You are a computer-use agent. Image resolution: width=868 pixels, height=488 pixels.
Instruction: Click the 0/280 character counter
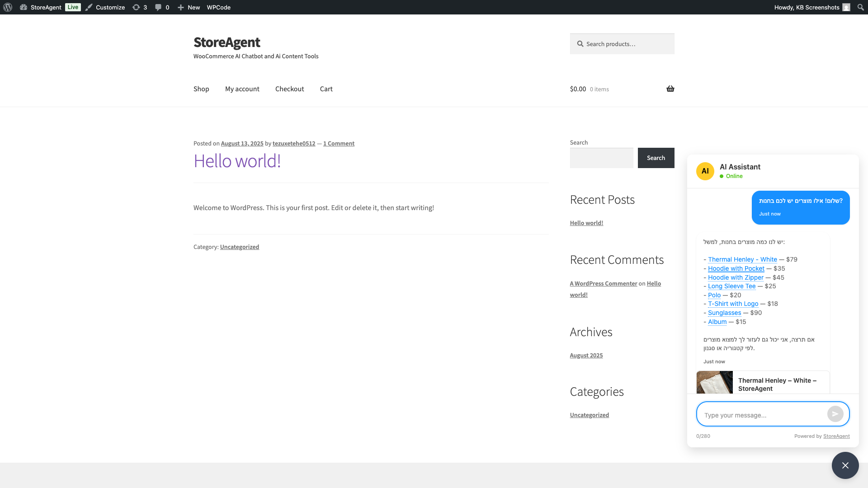coord(703,436)
